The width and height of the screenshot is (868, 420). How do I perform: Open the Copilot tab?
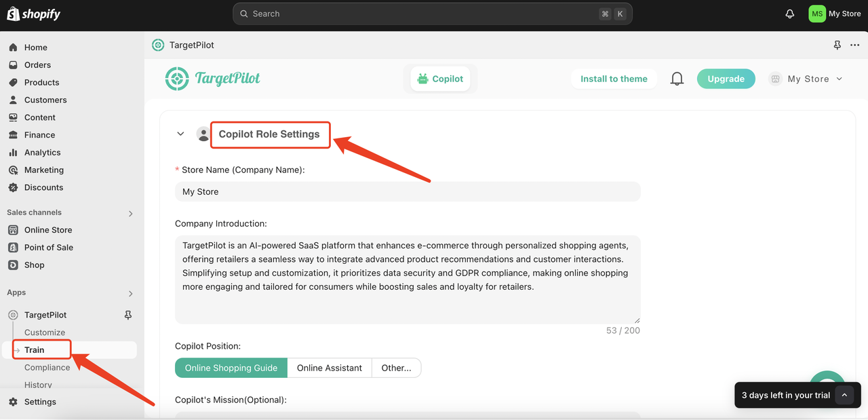[440, 79]
